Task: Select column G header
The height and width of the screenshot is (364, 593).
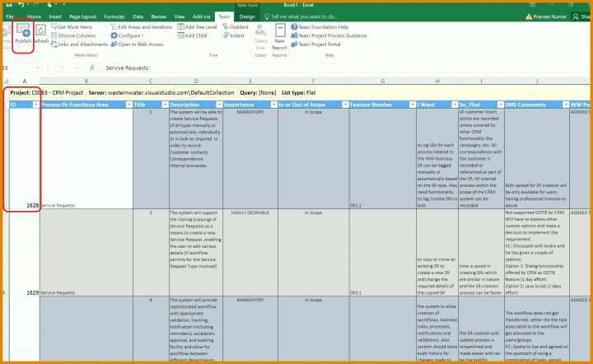Action: (383, 81)
